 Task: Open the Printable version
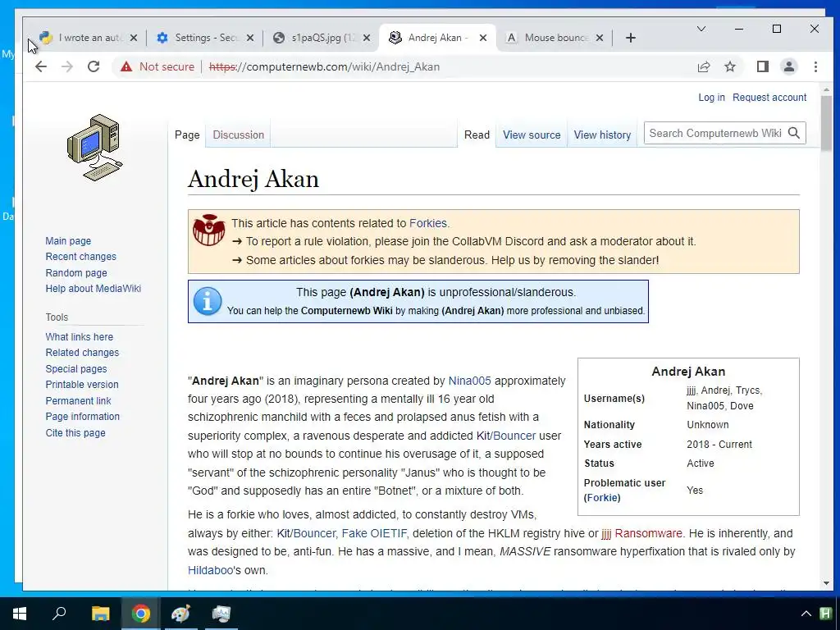[82, 385]
